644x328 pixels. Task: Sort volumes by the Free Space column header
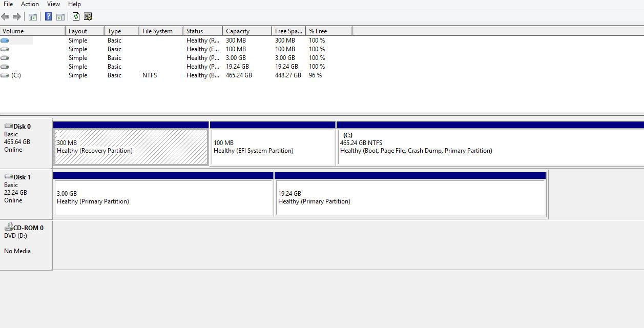point(288,30)
